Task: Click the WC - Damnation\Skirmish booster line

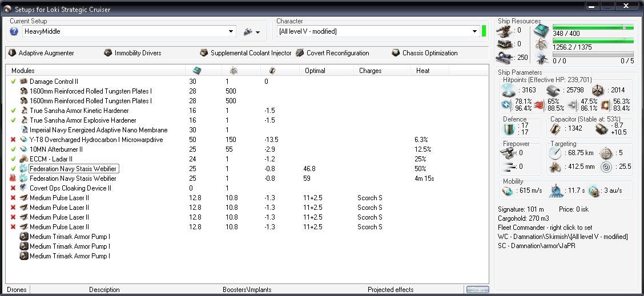Action: 563,237
